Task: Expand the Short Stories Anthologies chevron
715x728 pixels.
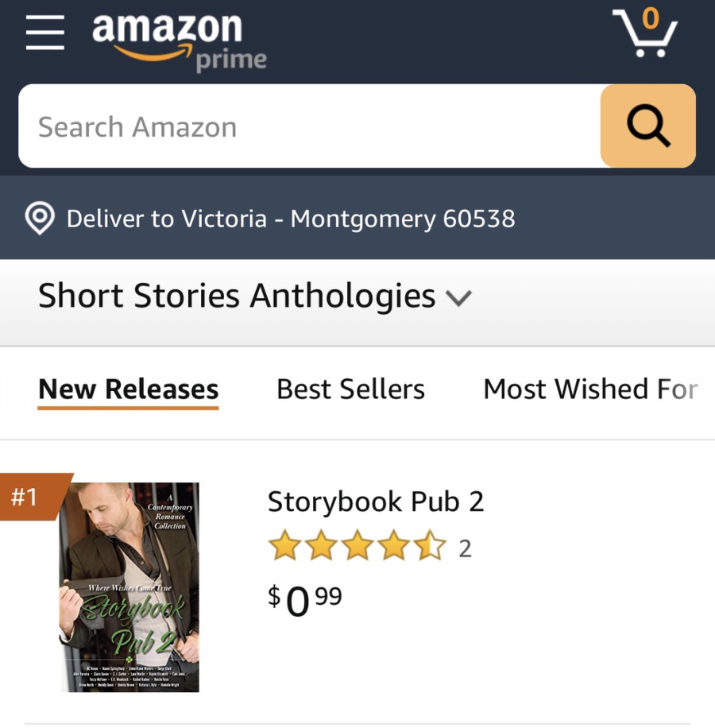Action: [458, 298]
